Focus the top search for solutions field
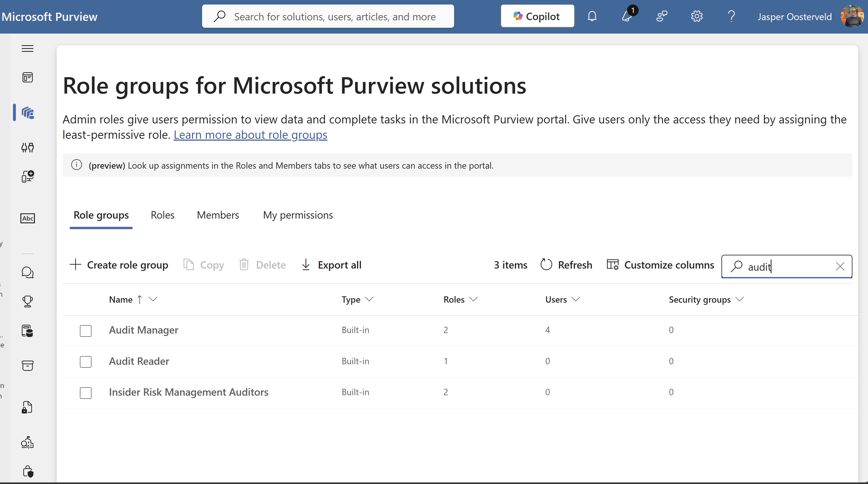The width and height of the screenshot is (868, 484). [x=328, y=16]
